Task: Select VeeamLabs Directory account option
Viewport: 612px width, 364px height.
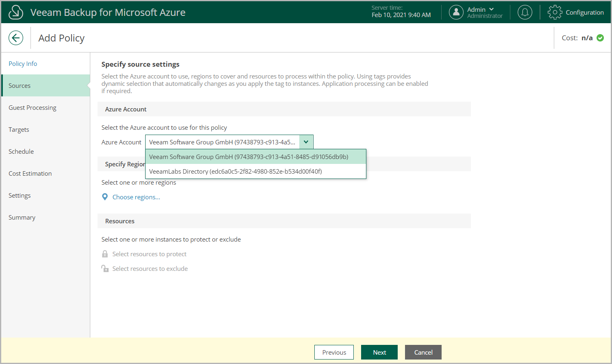Action: 256,171
